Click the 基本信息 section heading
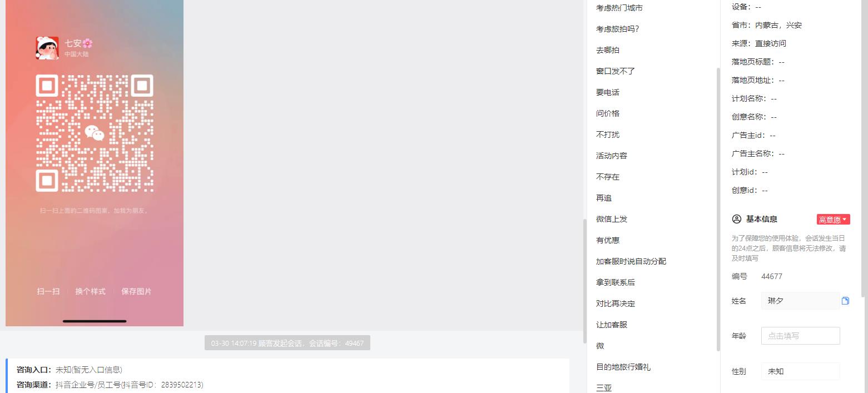This screenshot has width=868, height=393. coord(762,219)
